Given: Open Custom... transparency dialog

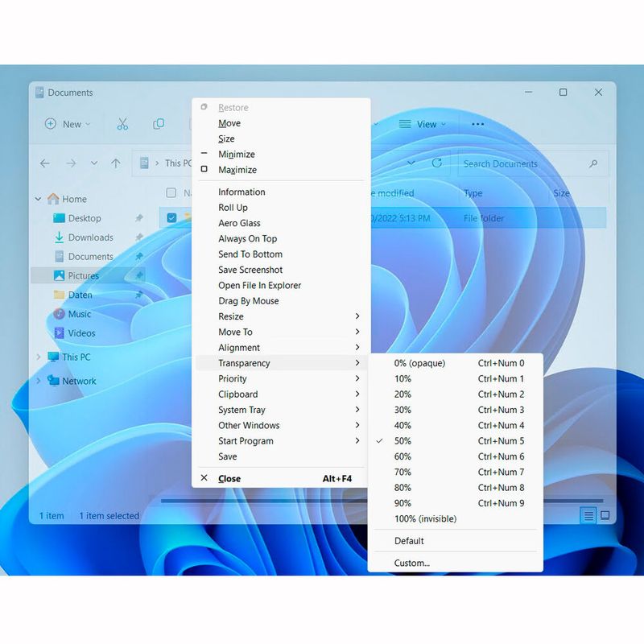Looking at the screenshot, I should click(456, 563).
